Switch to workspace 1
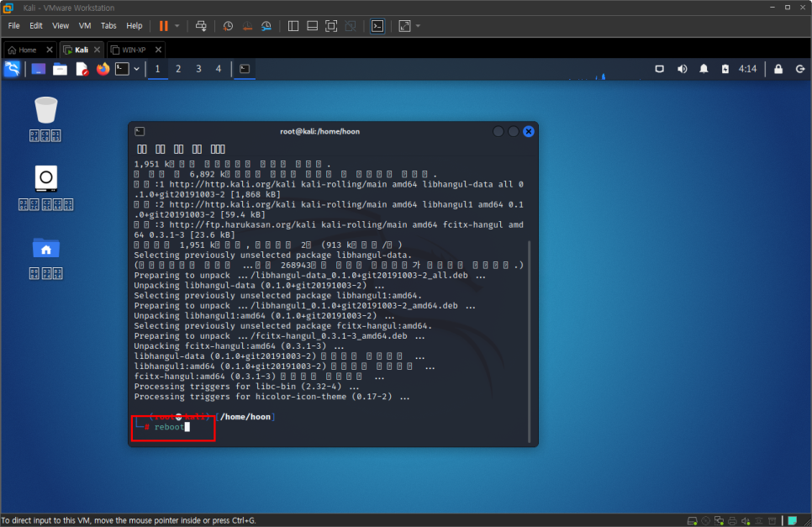The width and height of the screenshot is (812, 527). tap(157, 69)
